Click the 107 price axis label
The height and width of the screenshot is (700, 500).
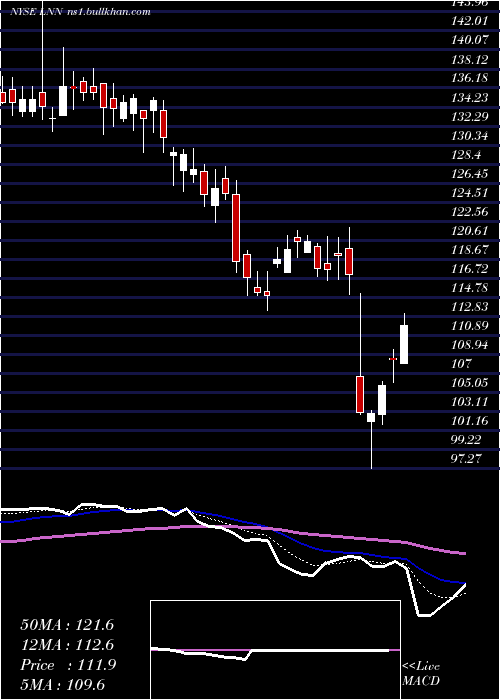coord(461,364)
